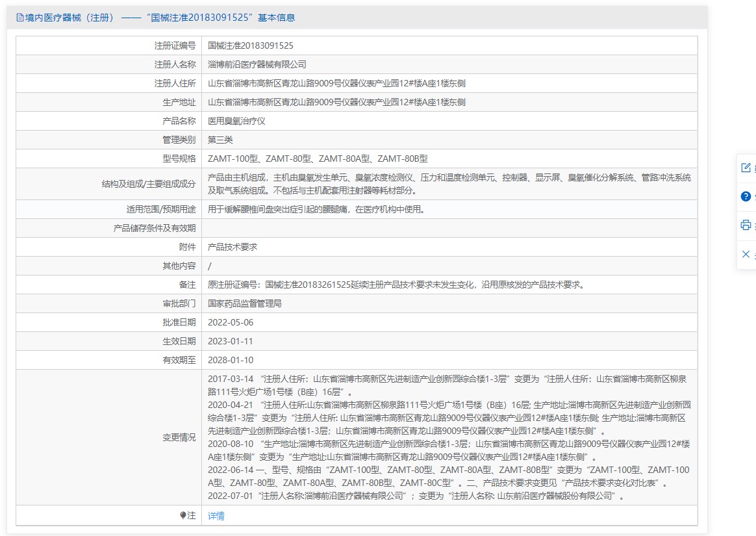Viewport: 756px width, 536px height.
Task: Click the 国家药品监督管理局 approving department value
Action: click(244, 303)
